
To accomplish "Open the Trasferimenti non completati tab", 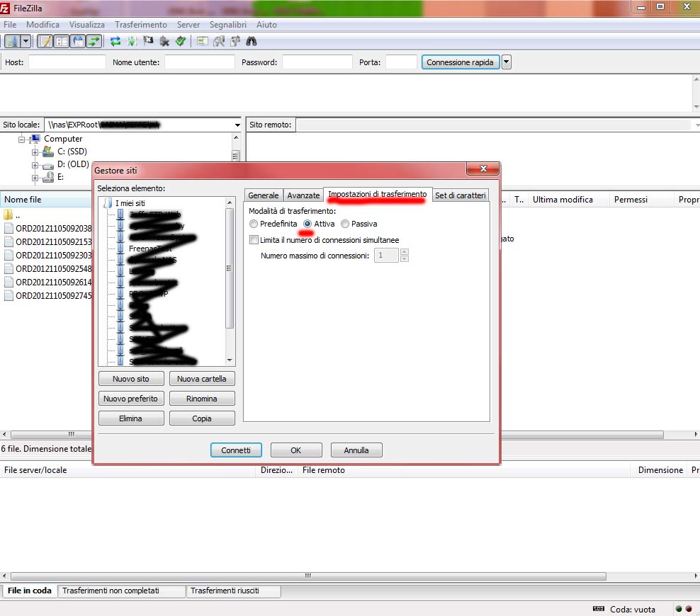I will tap(121, 591).
